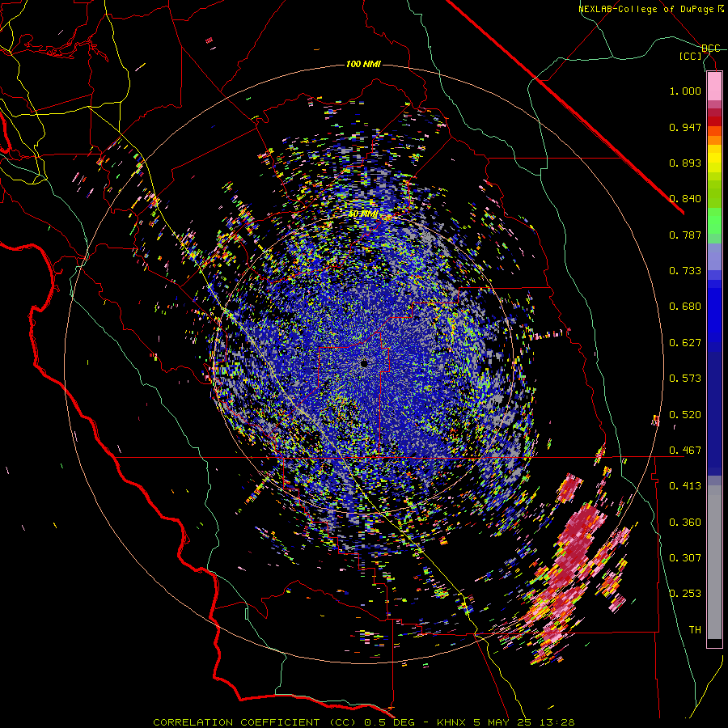
Task: Select the 0.307 scale value
Action: 685,558
